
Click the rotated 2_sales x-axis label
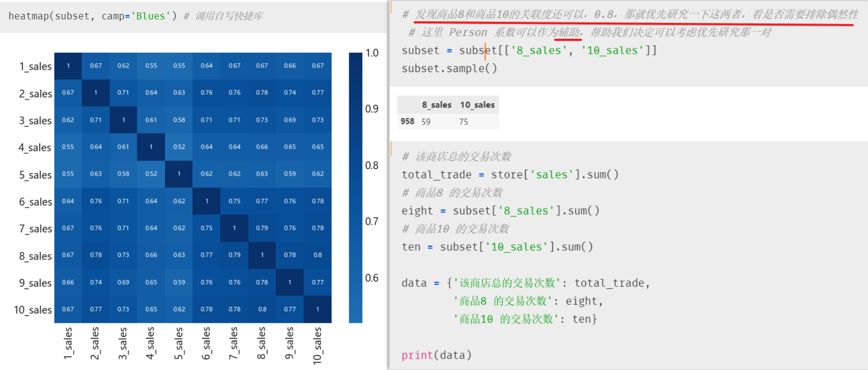click(95, 343)
